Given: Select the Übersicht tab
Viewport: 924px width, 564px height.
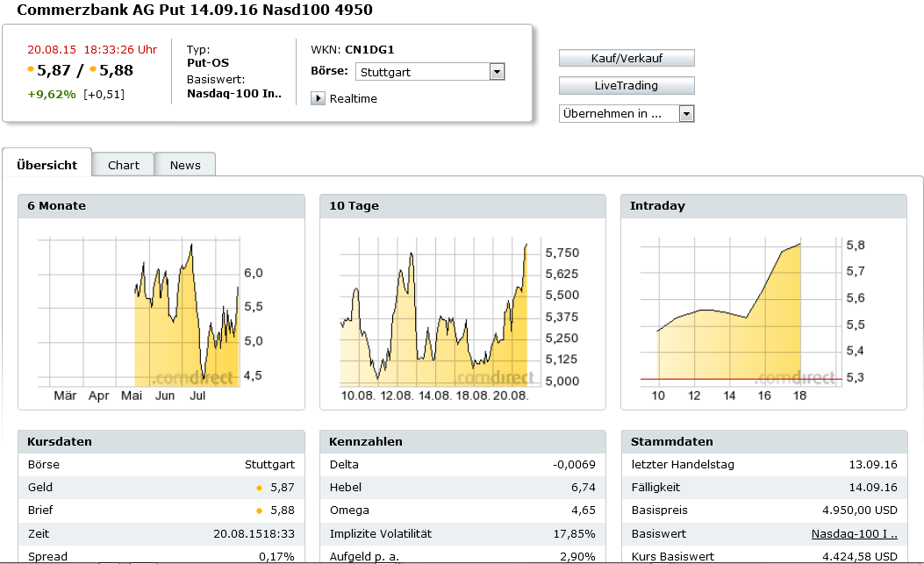Looking at the screenshot, I should click(x=47, y=165).
